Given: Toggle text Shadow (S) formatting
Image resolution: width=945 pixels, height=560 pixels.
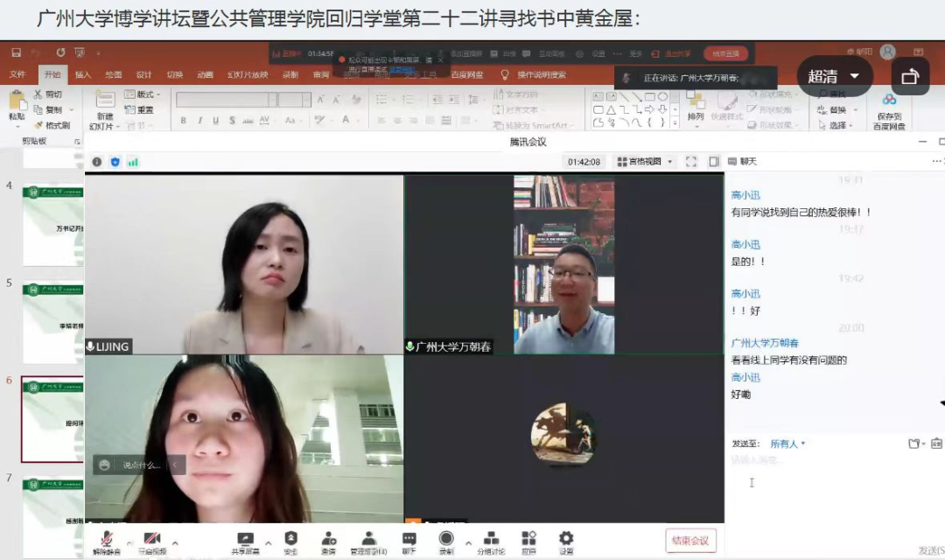Looking at the screenshot, I should coord(232,121).
